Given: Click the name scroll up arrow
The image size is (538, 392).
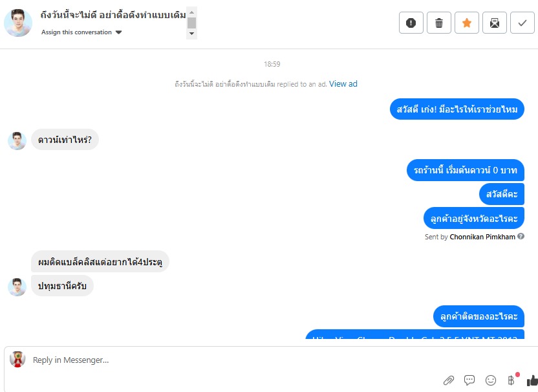Looking at the screenshot, I should tap(192, 12).
